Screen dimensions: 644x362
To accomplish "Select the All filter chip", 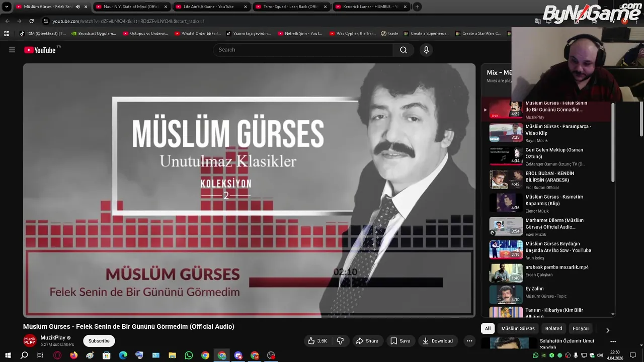I will click(x=488, y=328).
